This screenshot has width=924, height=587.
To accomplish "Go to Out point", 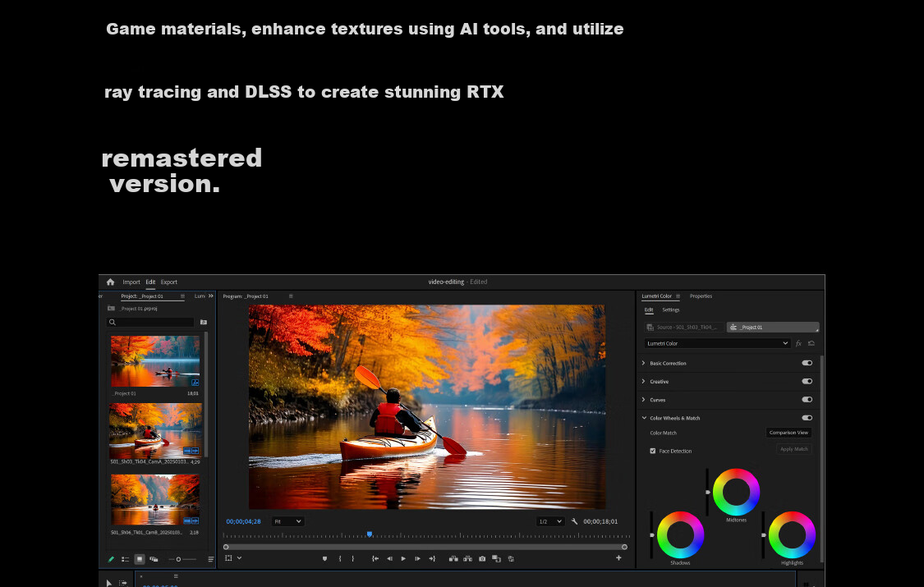I will pyautogui.click(x=432, y=559).
